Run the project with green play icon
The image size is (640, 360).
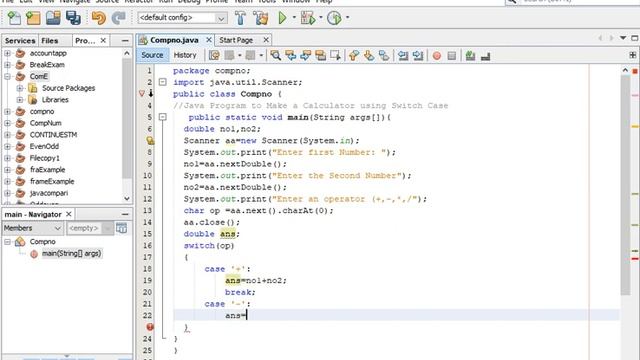pyautogui.click(x=282, y=18)
